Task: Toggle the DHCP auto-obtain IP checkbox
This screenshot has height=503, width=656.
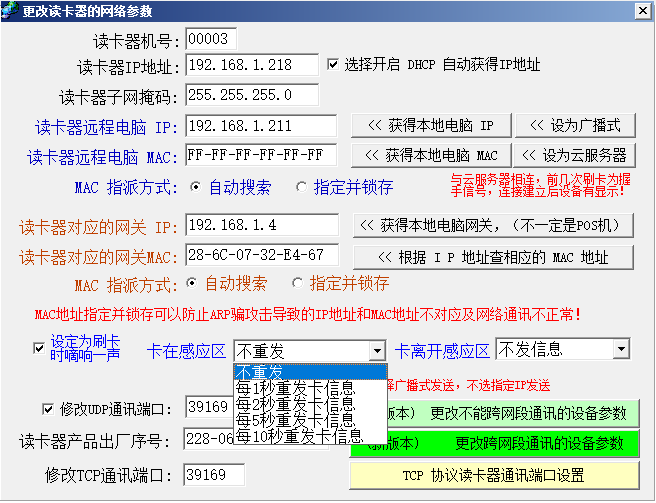Action: click(x=334, y=65)
